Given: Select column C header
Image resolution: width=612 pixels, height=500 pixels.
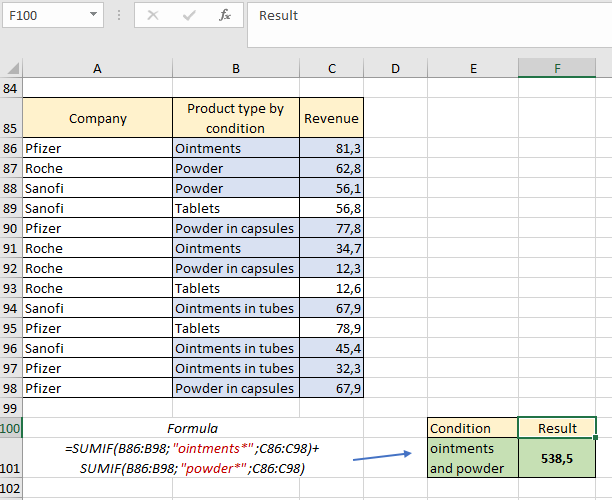Looking at the screenshot, I should 332,68.
